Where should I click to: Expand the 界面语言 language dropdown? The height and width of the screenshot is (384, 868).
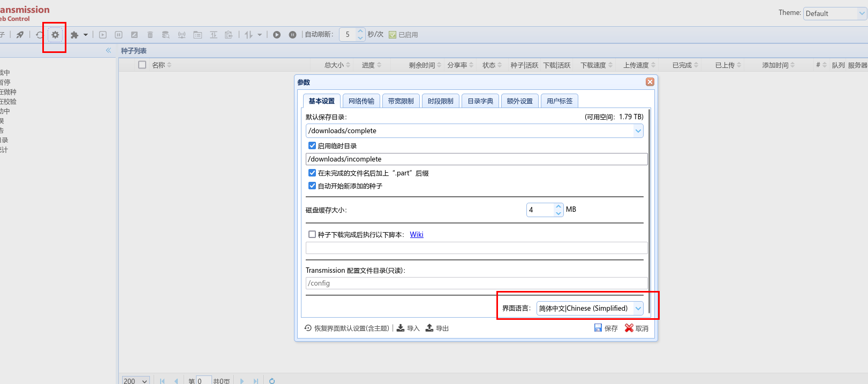(638, 308)
